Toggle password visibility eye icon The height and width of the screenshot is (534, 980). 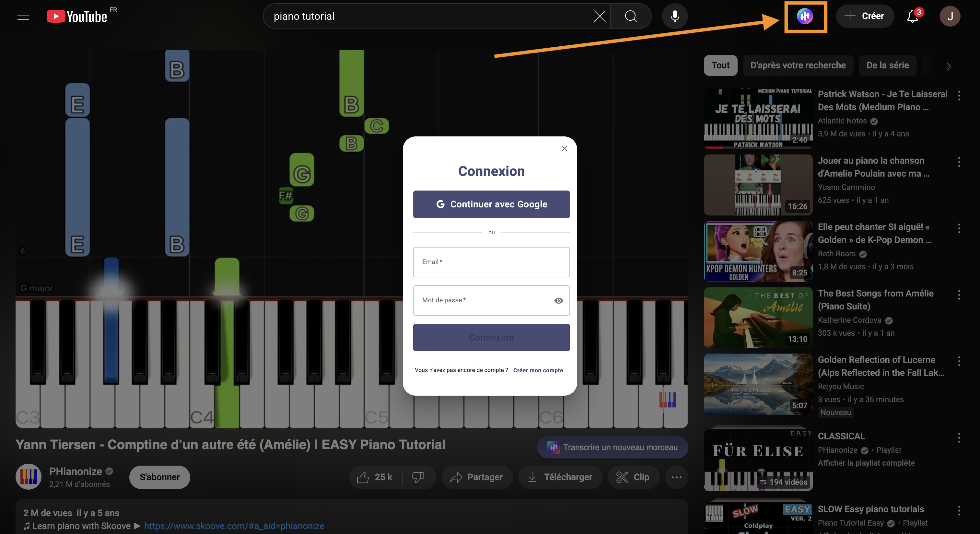point(558,300)
